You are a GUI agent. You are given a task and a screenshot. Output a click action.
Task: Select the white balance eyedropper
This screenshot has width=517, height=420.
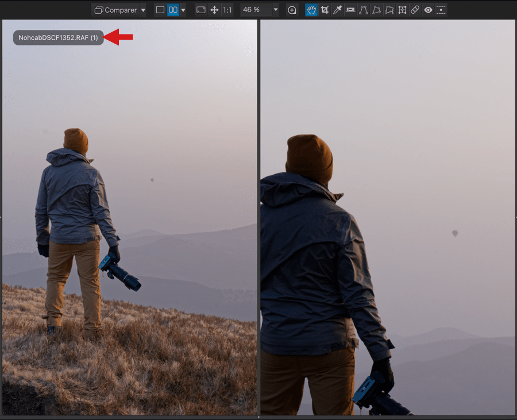[x=337, y=10]
